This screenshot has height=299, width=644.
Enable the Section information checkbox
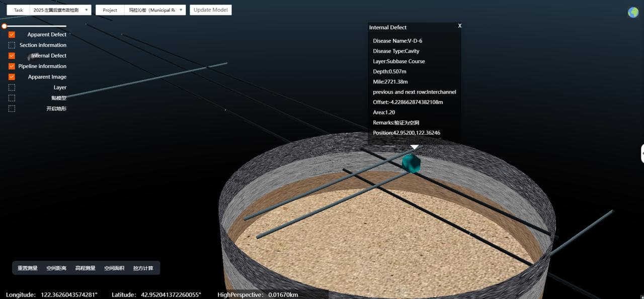click(12, 45)
